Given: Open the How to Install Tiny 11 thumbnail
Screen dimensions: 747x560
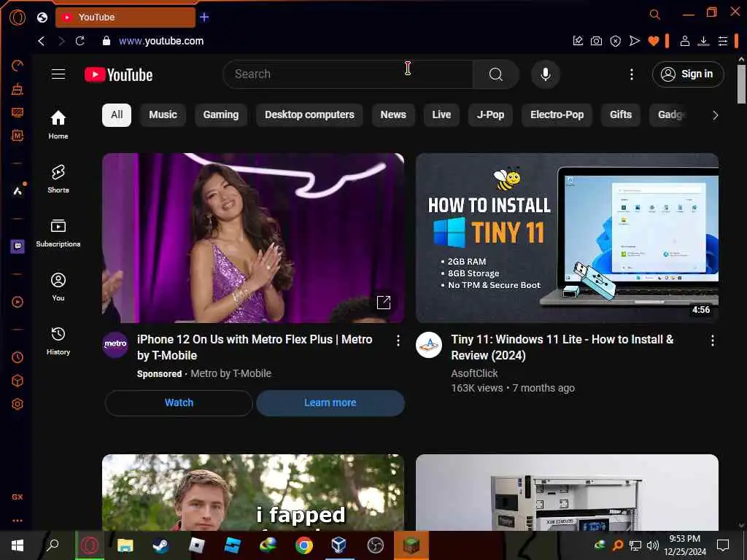Looking at the screenshot, I should click(567, 238).
